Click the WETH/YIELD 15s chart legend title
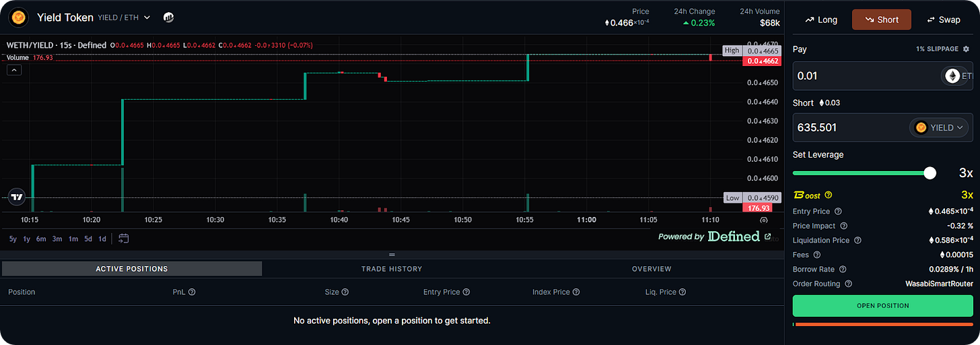The height and width of the screenshot is (345, 980). point(57,45)
